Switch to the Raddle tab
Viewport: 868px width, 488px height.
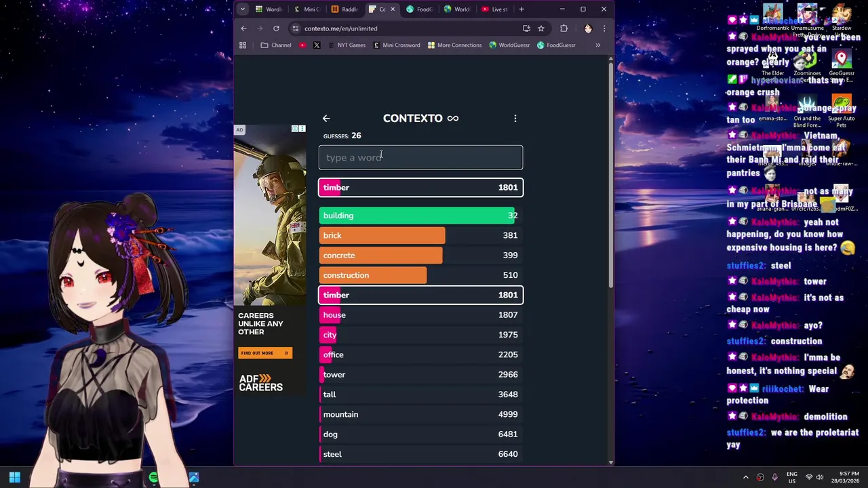coord(344,9)
